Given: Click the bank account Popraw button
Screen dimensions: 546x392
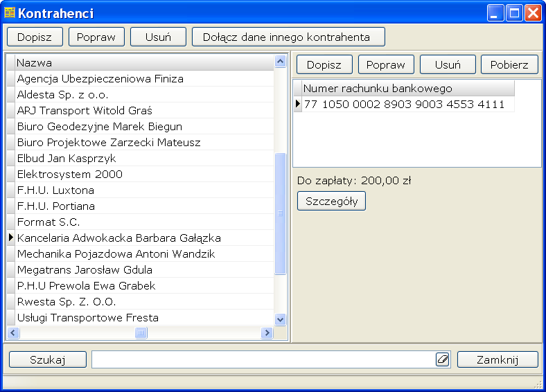Looking at the screenshot, I should pyautogui.click(x=386, y=64).
